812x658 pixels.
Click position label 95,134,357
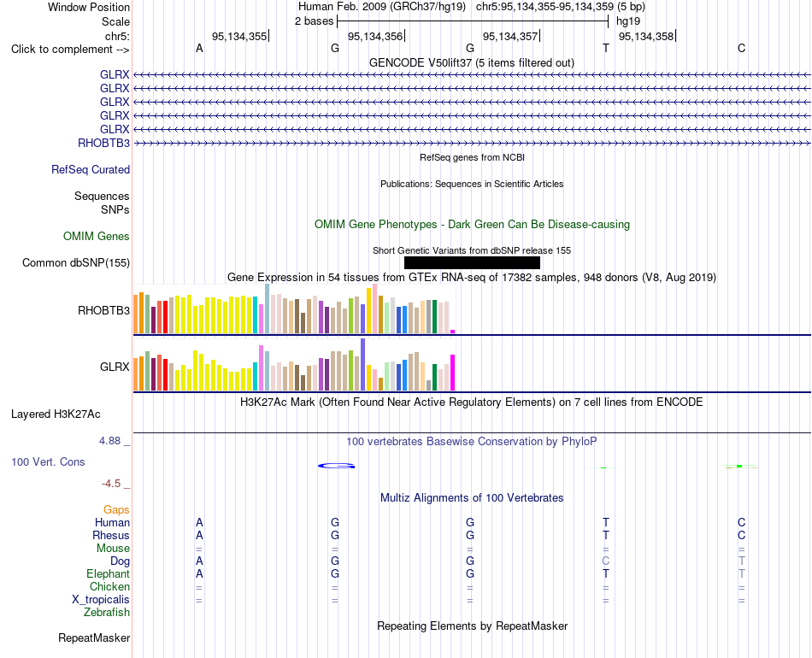[510, 36]
